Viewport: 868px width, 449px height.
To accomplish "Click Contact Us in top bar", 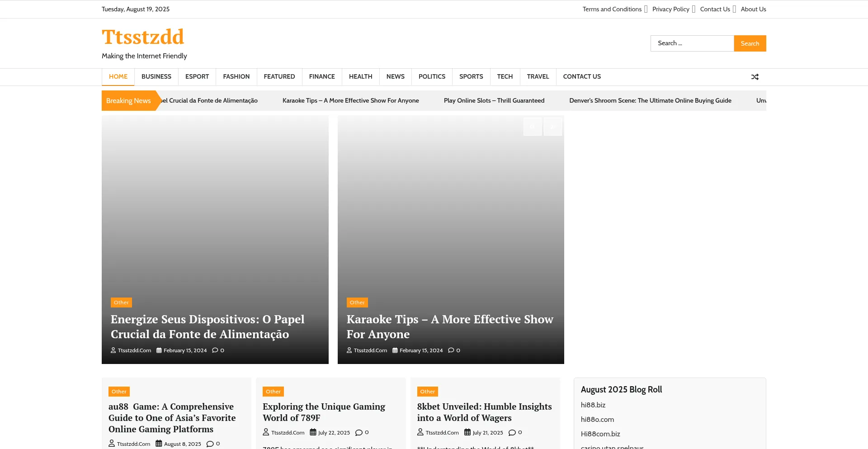I will 715,9.
